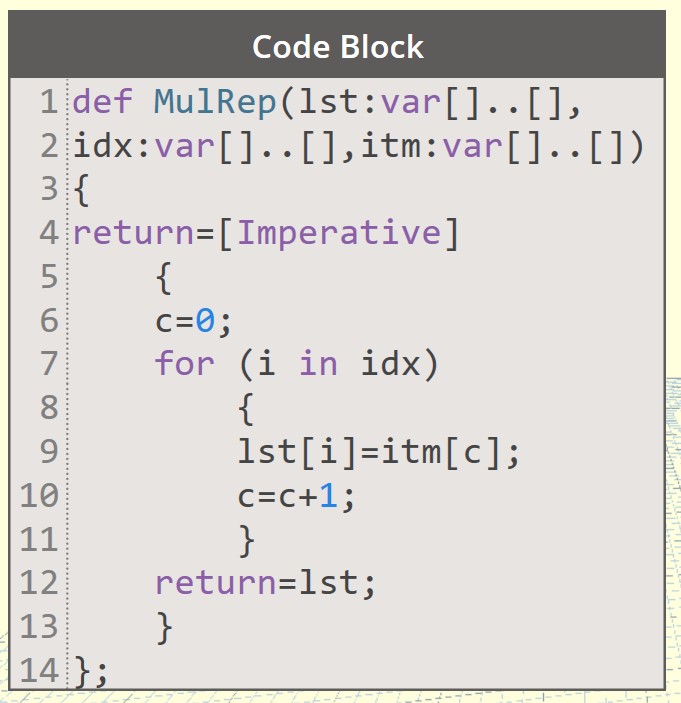Click the final }; on line 14
This screenshot has width=681, height=703.
(91, 671)
